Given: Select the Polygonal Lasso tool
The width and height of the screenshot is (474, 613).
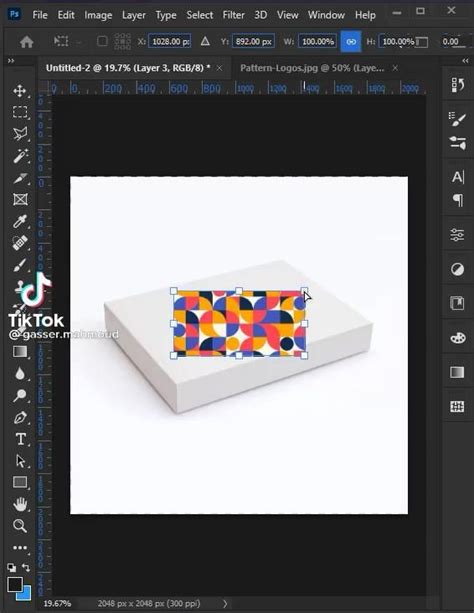Looking at the screenshot, I should (x=20, y=134).
